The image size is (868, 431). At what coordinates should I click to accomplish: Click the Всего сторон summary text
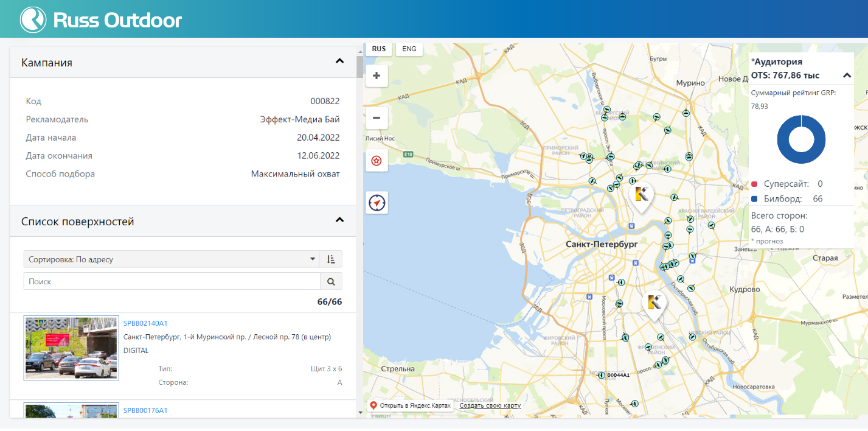(779, 215)
